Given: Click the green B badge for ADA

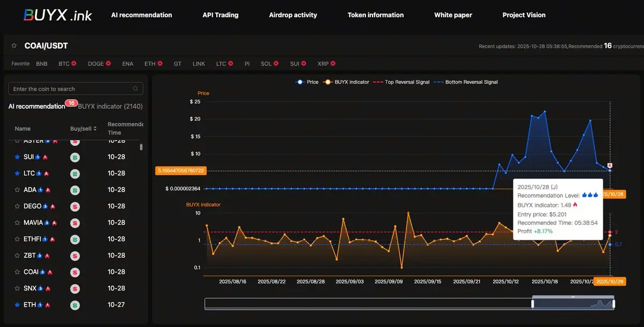Looking at the screenshot, I should 75,190.
